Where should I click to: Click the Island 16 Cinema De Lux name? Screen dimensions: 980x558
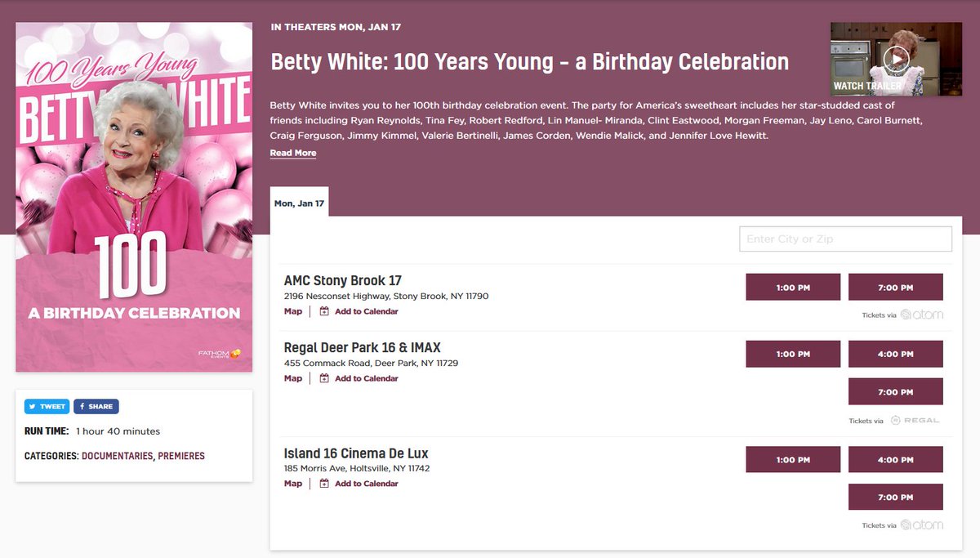pos(356,453)
